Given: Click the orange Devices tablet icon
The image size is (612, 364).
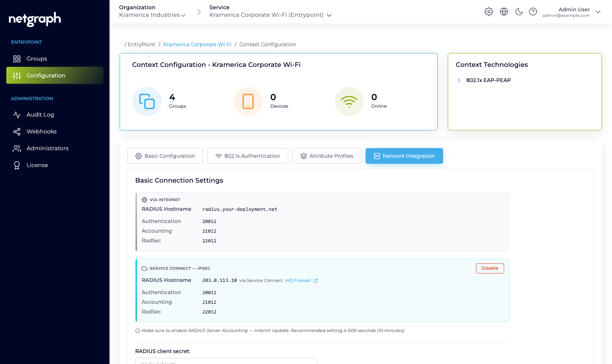Looking at the screenshot, I should click(x=248, y=101).
